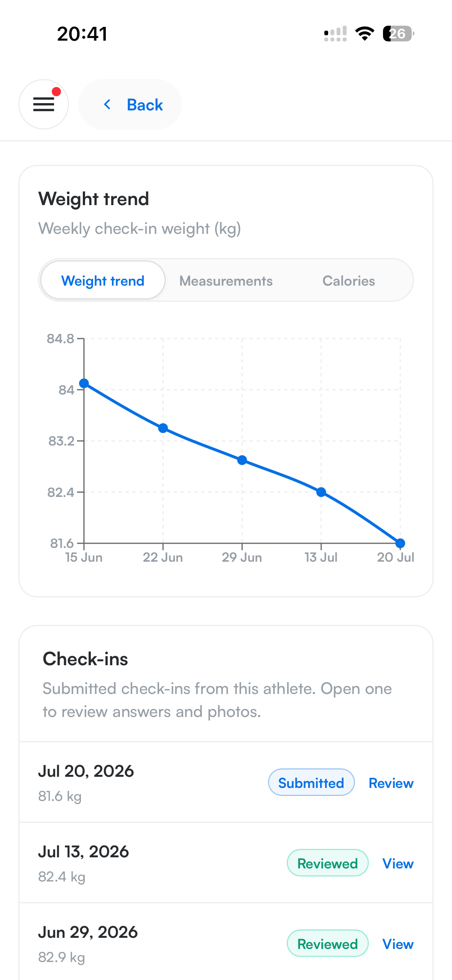Select the 15 Jun data point on chart
452x980 pixels.
[84, 383]
